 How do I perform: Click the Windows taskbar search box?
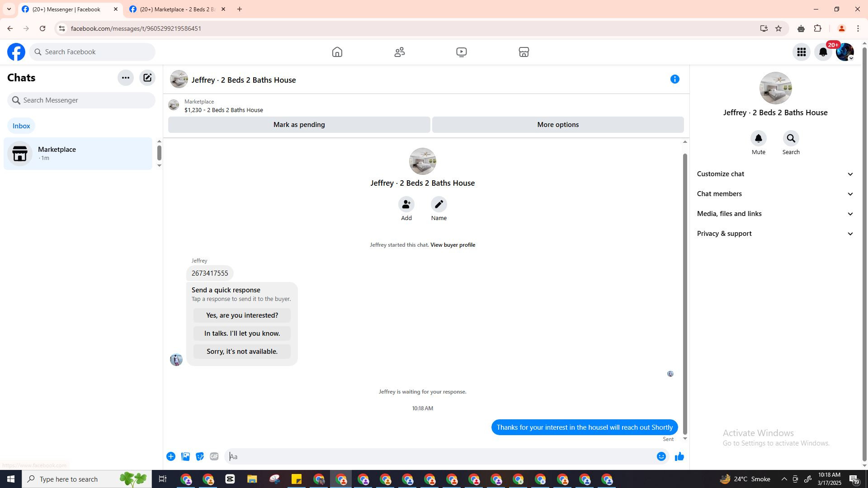[x=87, y=479]
